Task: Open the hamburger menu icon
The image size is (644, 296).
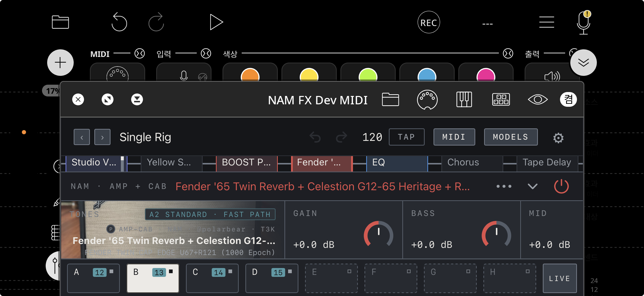Action: 546,22
